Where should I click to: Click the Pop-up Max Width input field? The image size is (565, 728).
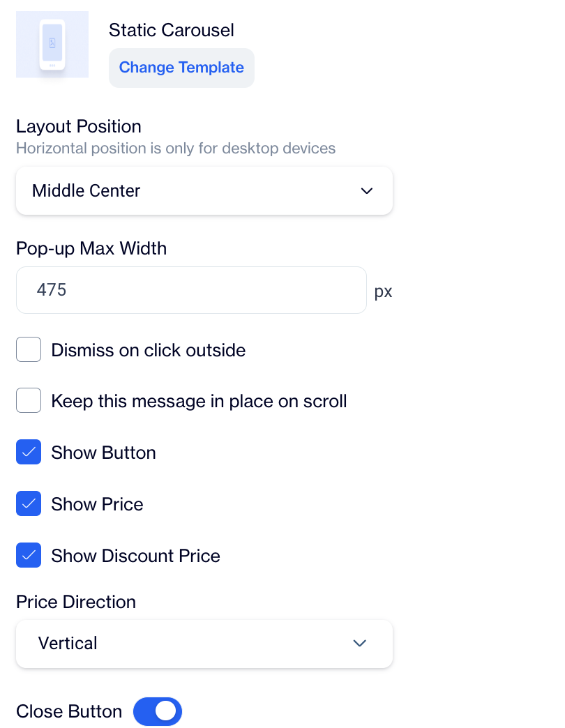click(x=191, y=290)
